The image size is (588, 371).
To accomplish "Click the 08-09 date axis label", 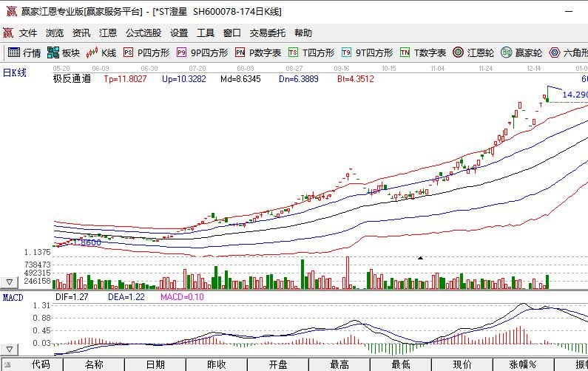I will (x=246, y=69).
